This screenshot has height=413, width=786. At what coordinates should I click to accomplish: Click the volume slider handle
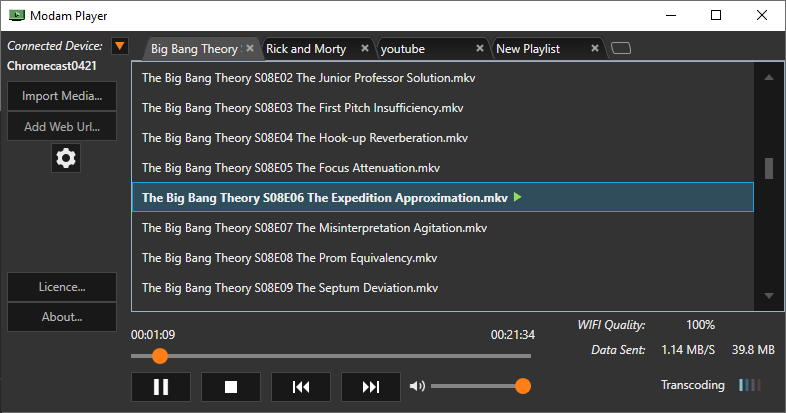[x=522, y=387]
